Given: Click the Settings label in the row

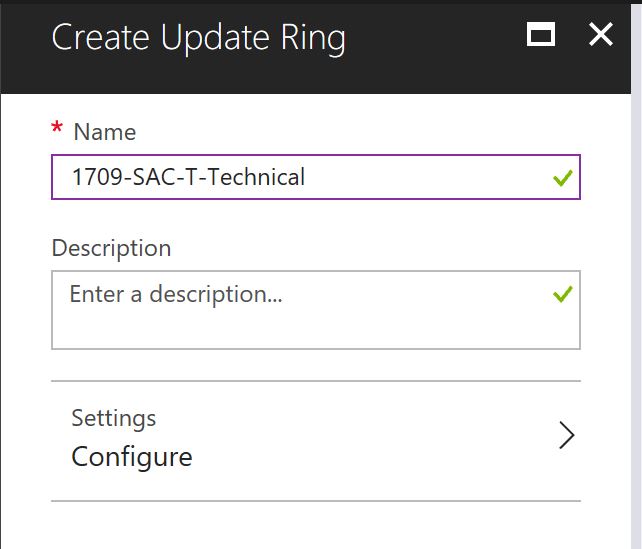Looking at the screenshot, I should click(114, 417).
